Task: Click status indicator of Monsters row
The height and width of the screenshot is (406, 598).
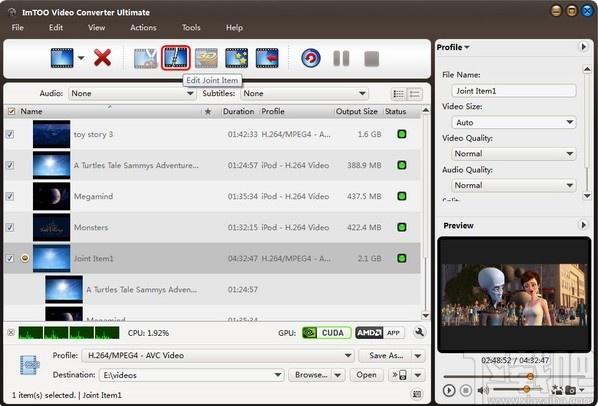Action: [402, 227]
